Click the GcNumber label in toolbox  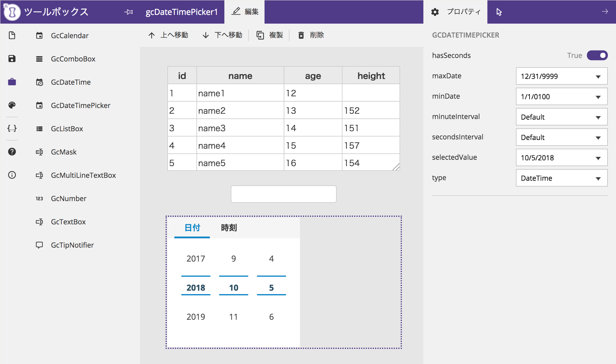[69, 199]
